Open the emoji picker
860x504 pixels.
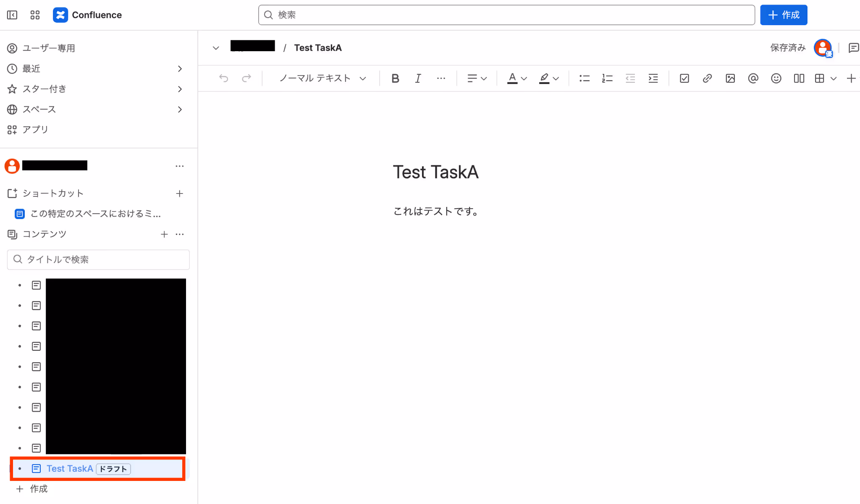[776, 78]
